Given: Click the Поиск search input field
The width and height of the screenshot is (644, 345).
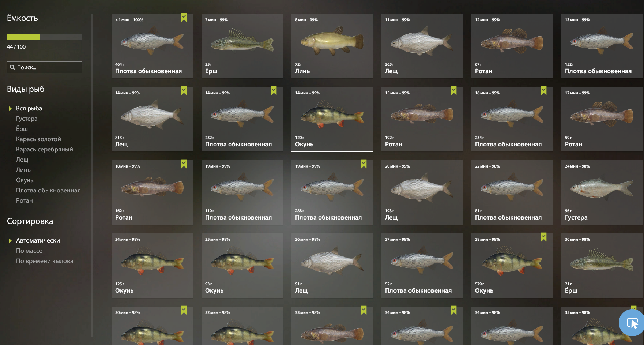Looking at the screenshot, I should click(45, 67).
